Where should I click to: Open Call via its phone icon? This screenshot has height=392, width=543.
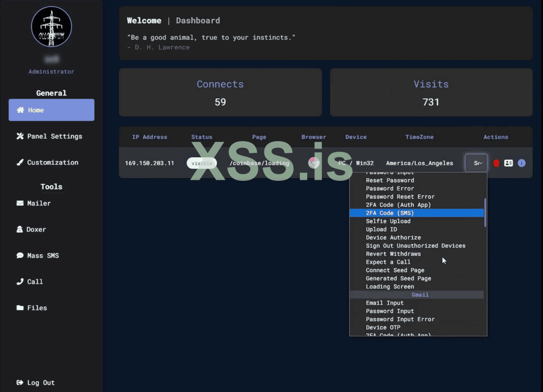(20, 281)
